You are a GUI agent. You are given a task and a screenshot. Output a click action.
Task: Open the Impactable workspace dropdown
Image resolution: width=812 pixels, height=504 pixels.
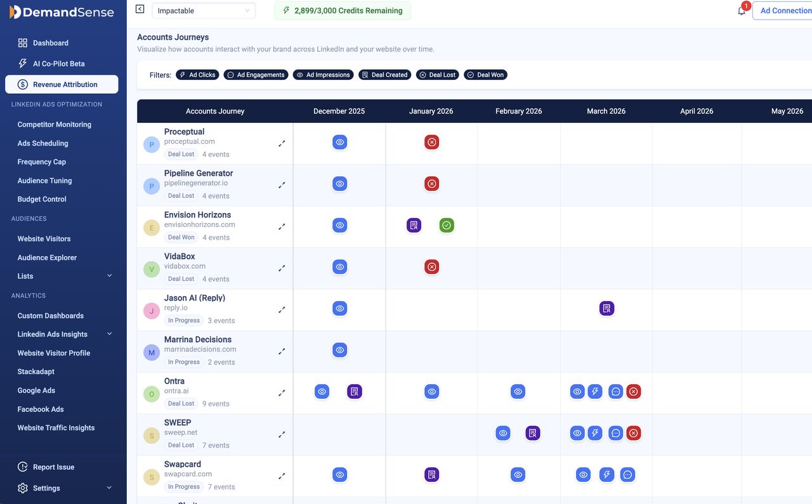coord(204,11)
